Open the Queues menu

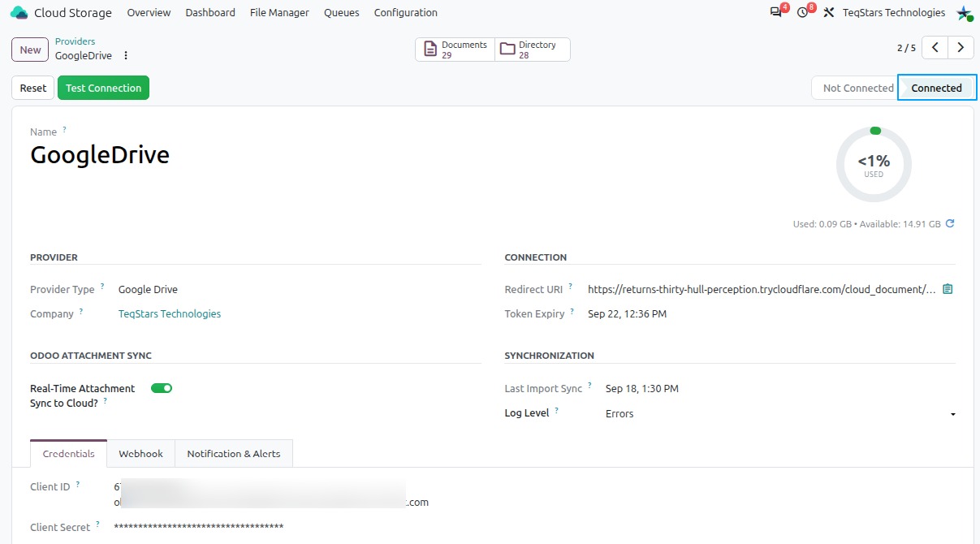[x=342, y=13]
